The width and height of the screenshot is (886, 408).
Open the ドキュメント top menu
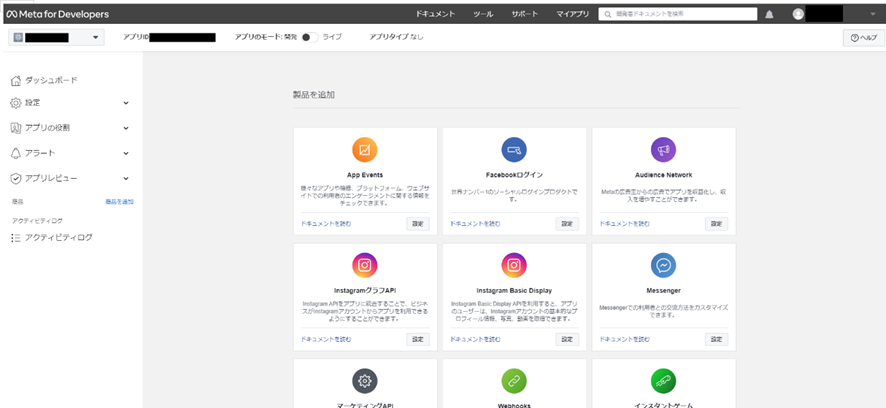coord(435,14)
